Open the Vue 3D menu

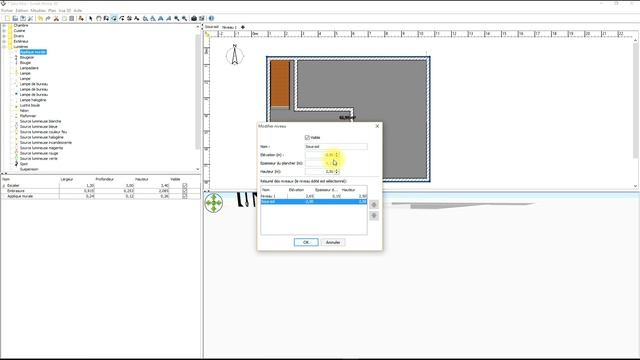pos(64,10)
